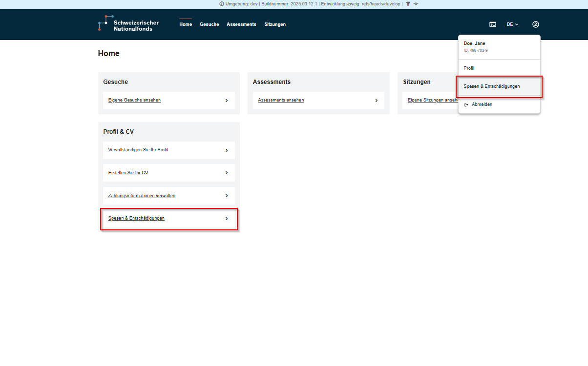
Task: Click the git commit icon in top banner
Action: (416, 4)
